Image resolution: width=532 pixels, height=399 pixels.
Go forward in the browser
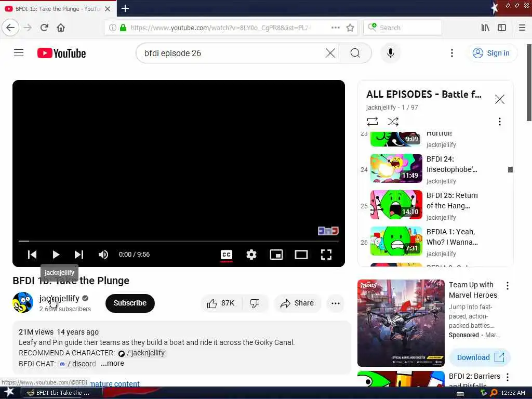click(28, 28)
